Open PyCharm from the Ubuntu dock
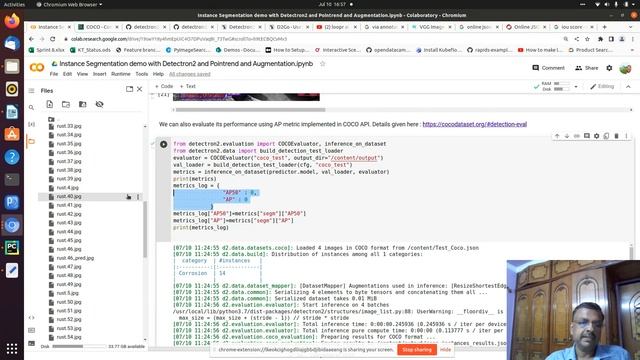The width and height of the screenshot is (640, 360). coord(12,247)
